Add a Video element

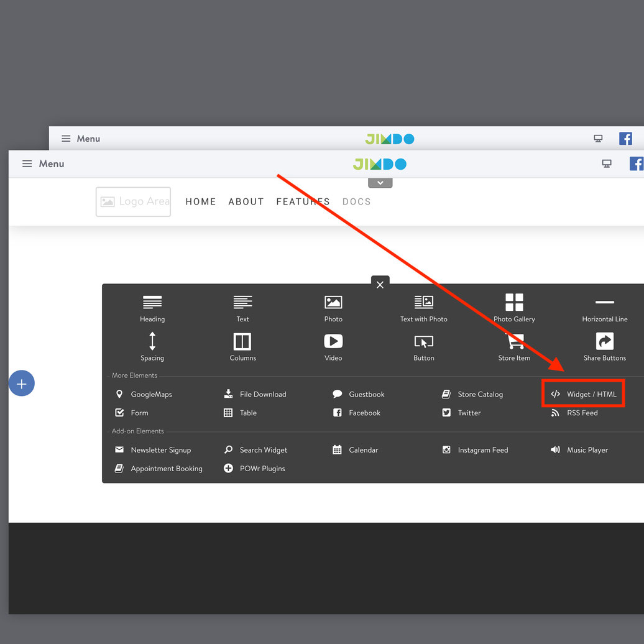333,347
